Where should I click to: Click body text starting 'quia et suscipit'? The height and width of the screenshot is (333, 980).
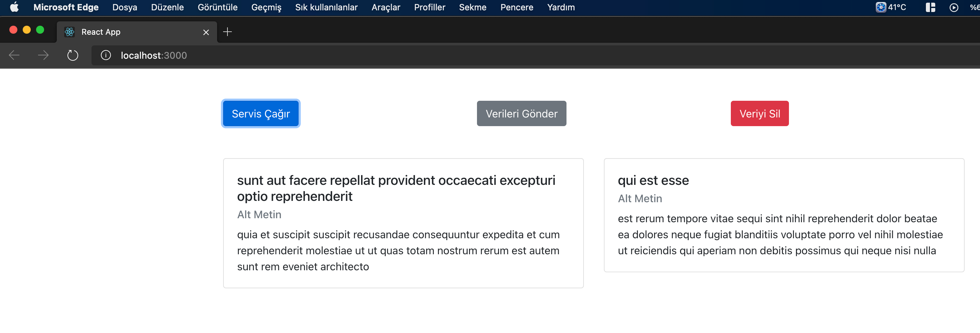tap(398, 251)
